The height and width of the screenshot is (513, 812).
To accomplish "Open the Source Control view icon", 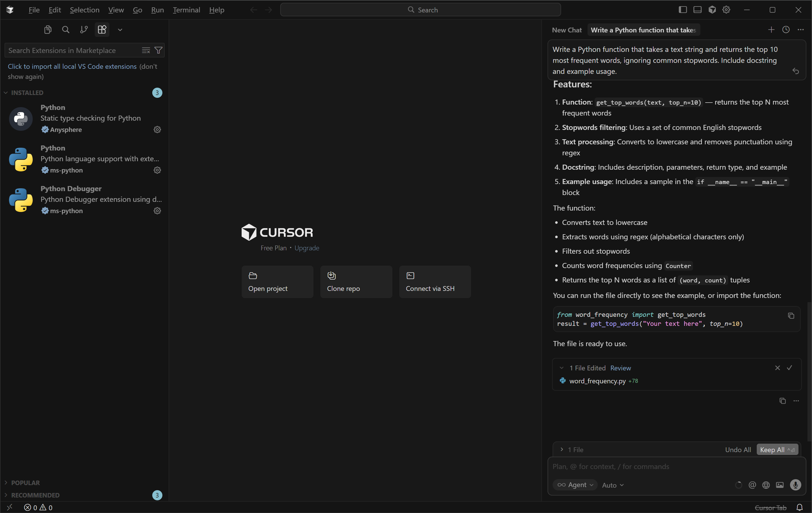I will [x=84, y=30].
